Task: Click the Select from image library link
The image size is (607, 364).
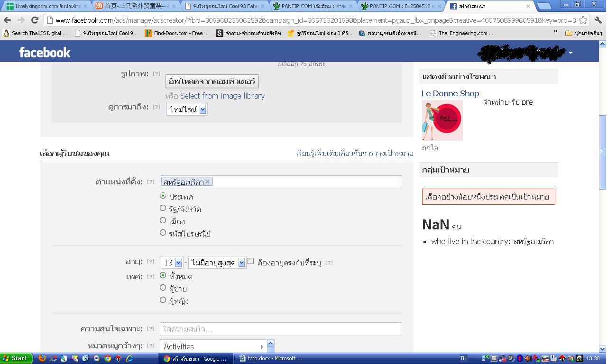Action: pos(222,96)
